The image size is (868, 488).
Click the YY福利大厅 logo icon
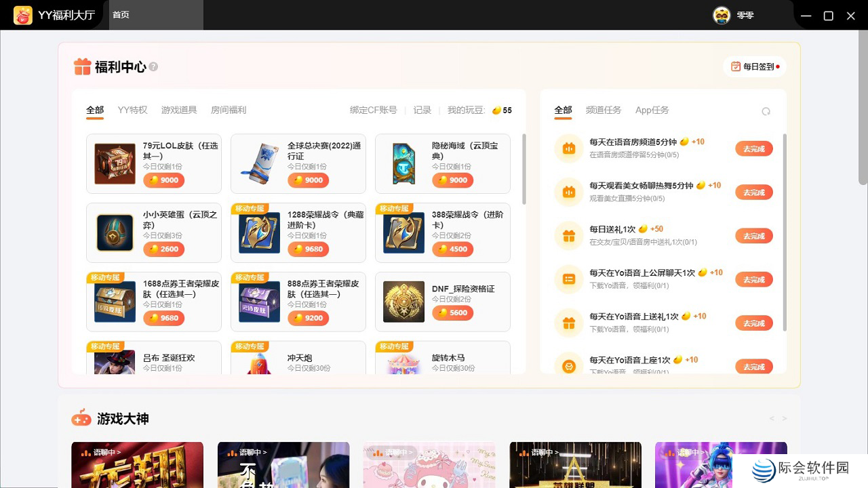coord(22,14)
